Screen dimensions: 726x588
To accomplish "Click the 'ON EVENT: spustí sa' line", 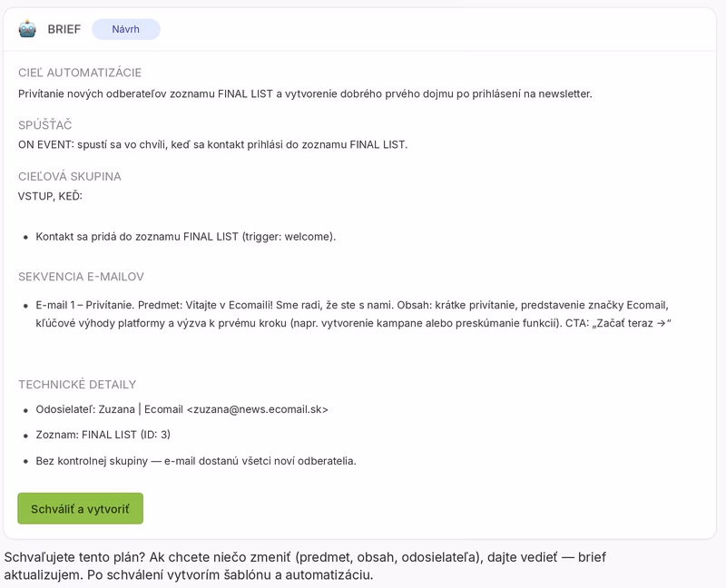I will pyautogui.click(x=213, y=144).
